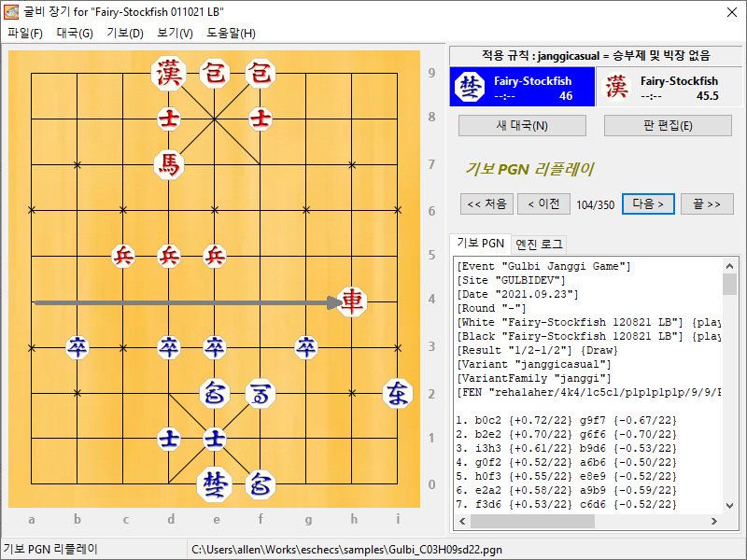
Task: Click the red Han king piece on d9
Action: (169, 72)
